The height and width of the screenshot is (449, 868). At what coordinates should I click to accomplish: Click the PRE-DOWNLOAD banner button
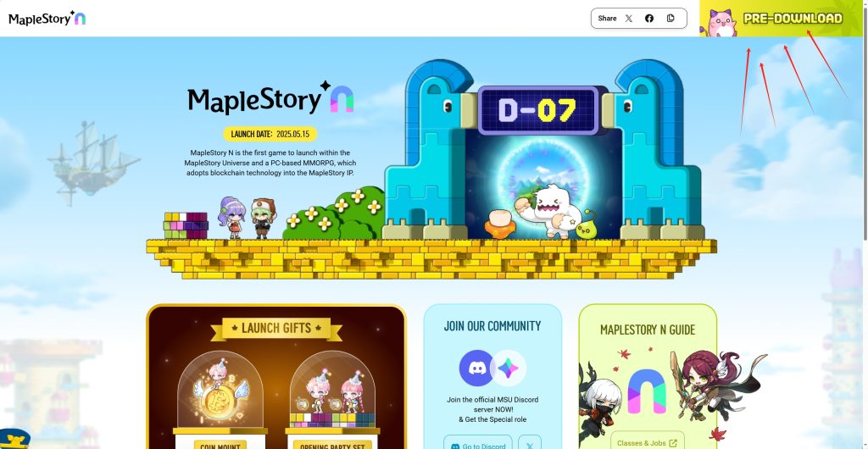click(781, 19)
